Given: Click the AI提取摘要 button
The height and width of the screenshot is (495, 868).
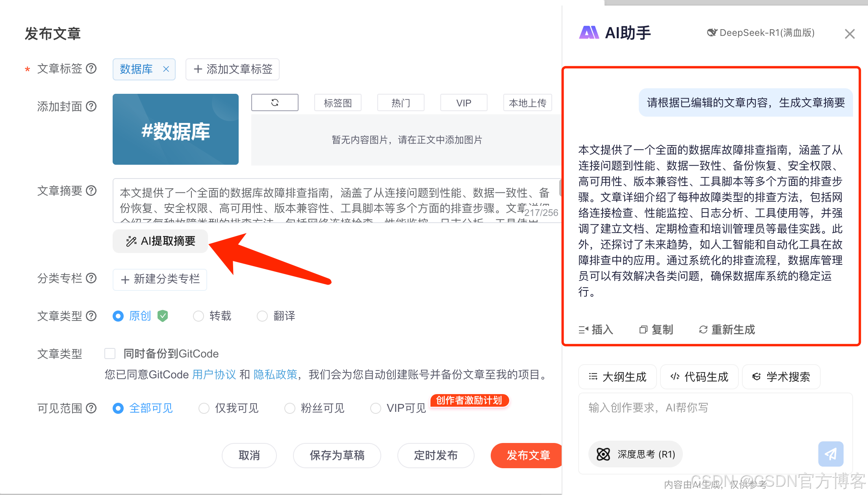Looking at the screenshot, I should click(x=160, y=241).
